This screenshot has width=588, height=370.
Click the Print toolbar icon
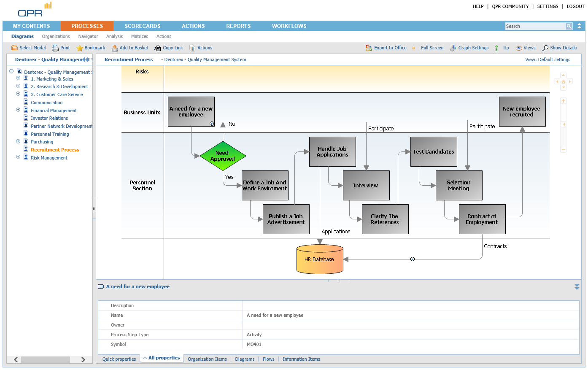55,48
